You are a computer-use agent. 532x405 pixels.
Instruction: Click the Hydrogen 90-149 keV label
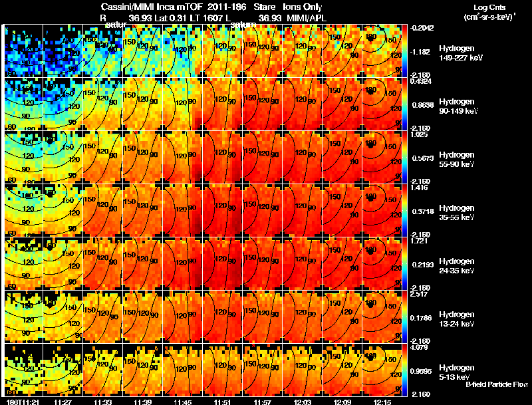(458, 106)
